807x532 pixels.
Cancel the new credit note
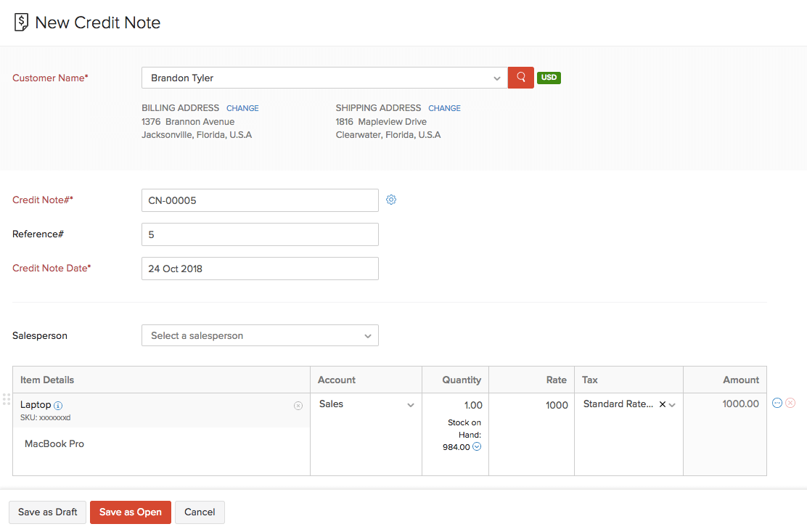pyautogui.click(x=200, y=512)
